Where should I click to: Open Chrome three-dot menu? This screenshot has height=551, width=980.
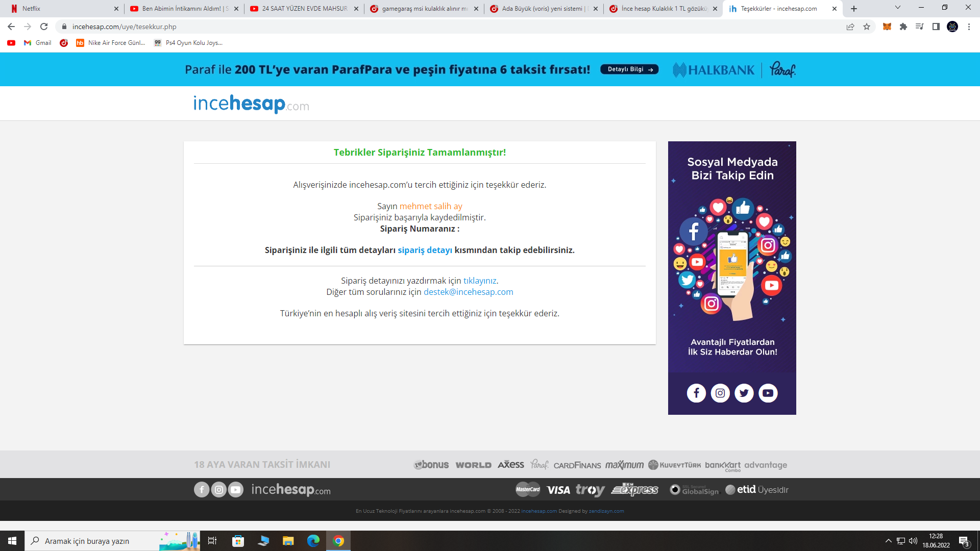tap(969, 27)
